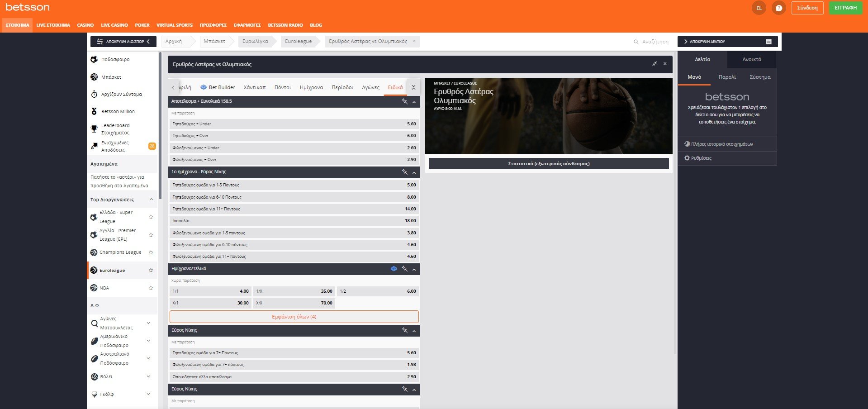This screenshot has width=868, height=409.
Task: Minimize the match panel with shrink icon
Action: click(x=654, y=64)
